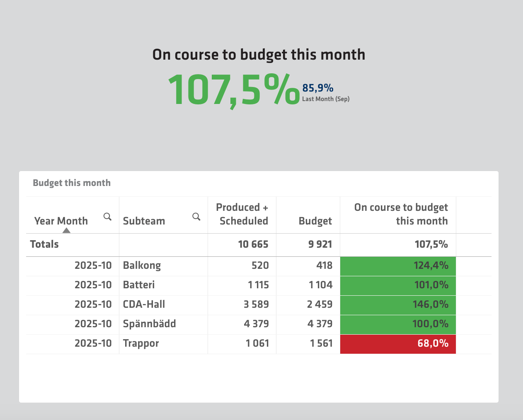Screen dimensions: 523x420
Task: Select the red 68,0% cell
Action: (x=398, y=343)
